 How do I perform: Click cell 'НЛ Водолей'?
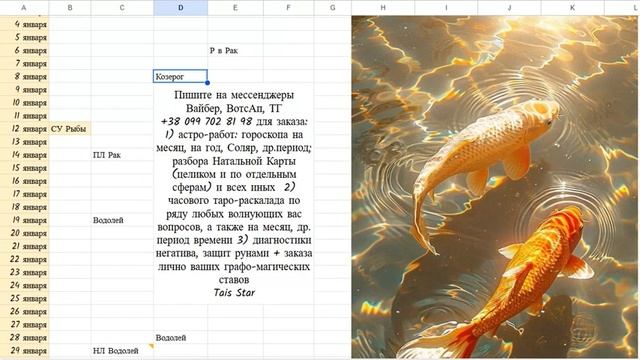coord(122,351)
